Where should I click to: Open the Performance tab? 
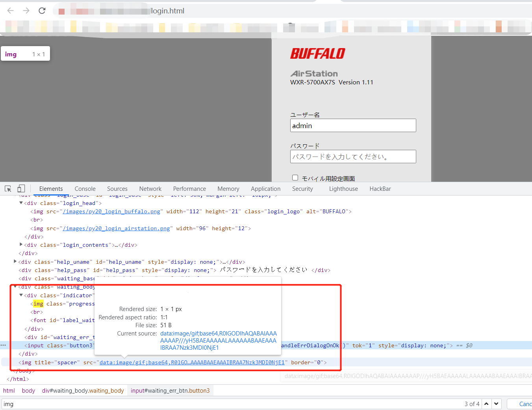tap(189, 189)
